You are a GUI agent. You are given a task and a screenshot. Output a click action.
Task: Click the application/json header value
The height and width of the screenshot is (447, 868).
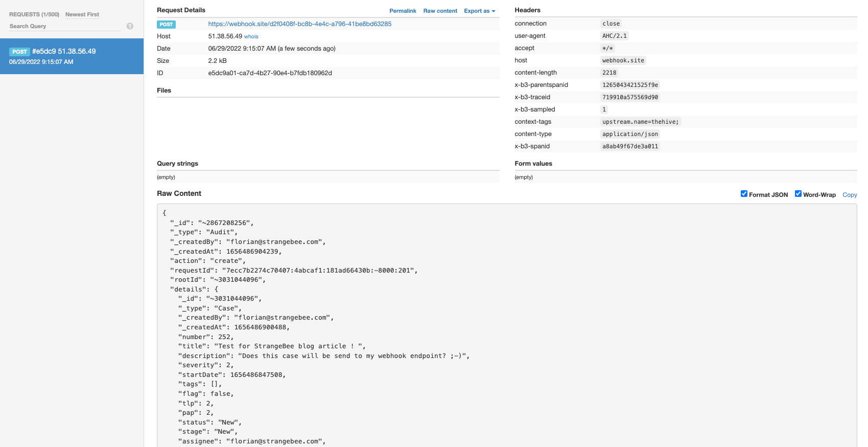(630, 134)
